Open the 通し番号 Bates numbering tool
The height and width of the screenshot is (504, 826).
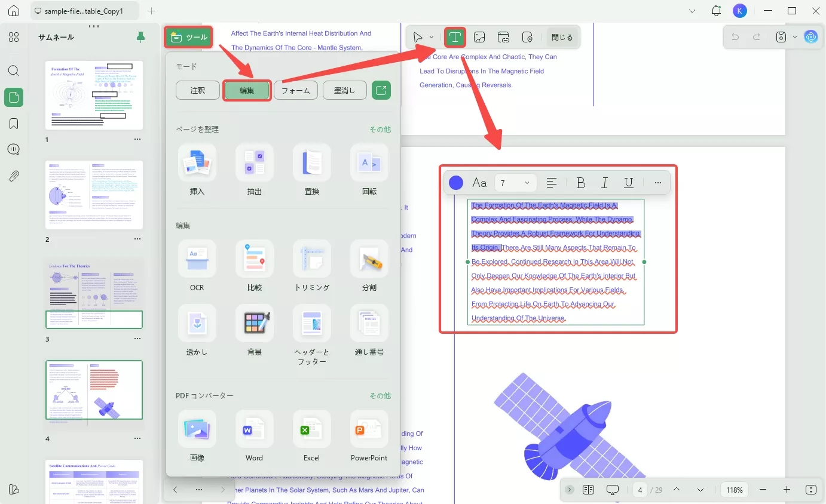(x=369, y=331)
